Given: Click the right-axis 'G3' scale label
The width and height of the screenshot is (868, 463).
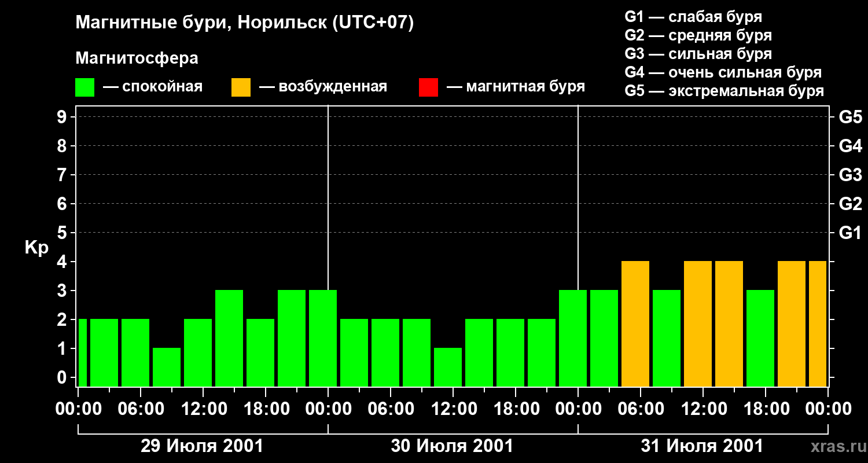Looking at the screenshot, I should coord(850,175).
